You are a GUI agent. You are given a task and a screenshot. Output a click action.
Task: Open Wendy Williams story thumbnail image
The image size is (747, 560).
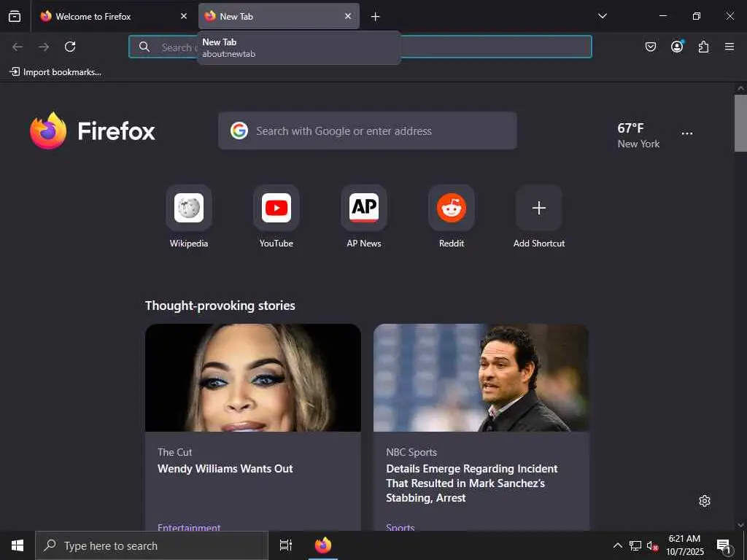tap(253, 378)
